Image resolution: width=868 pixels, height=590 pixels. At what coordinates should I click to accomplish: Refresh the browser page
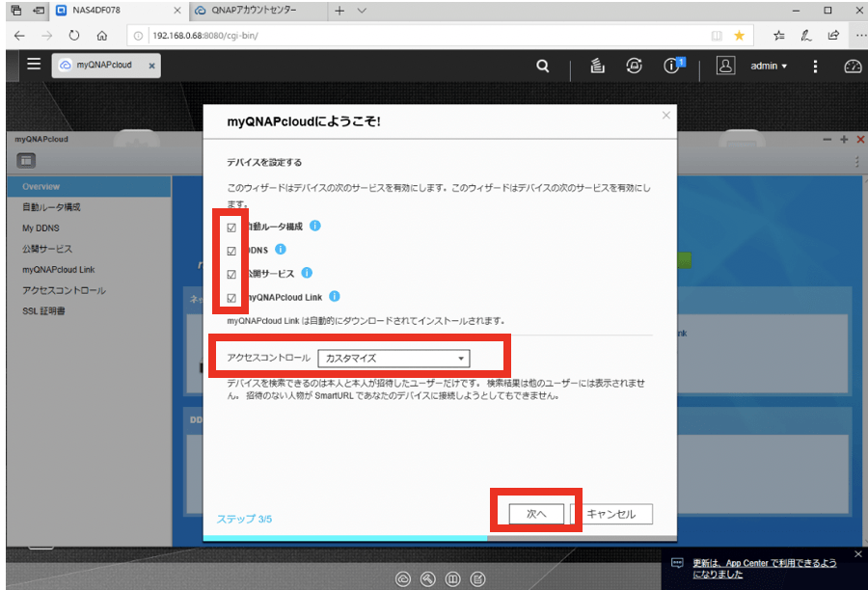click(74, 36)
